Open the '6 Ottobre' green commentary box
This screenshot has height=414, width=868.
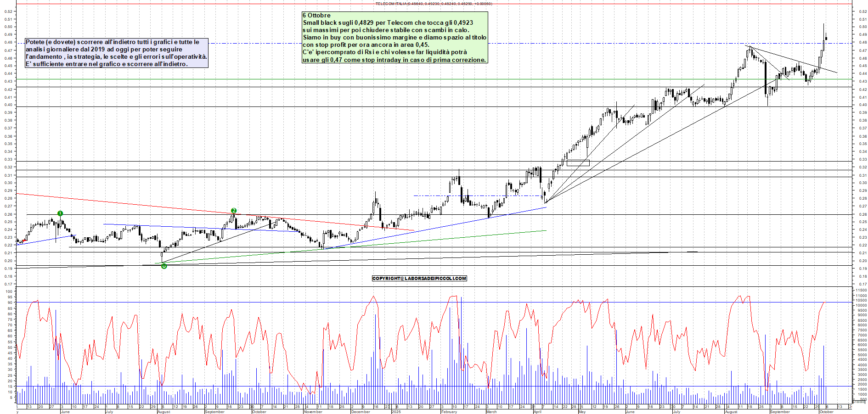(395, 38)
